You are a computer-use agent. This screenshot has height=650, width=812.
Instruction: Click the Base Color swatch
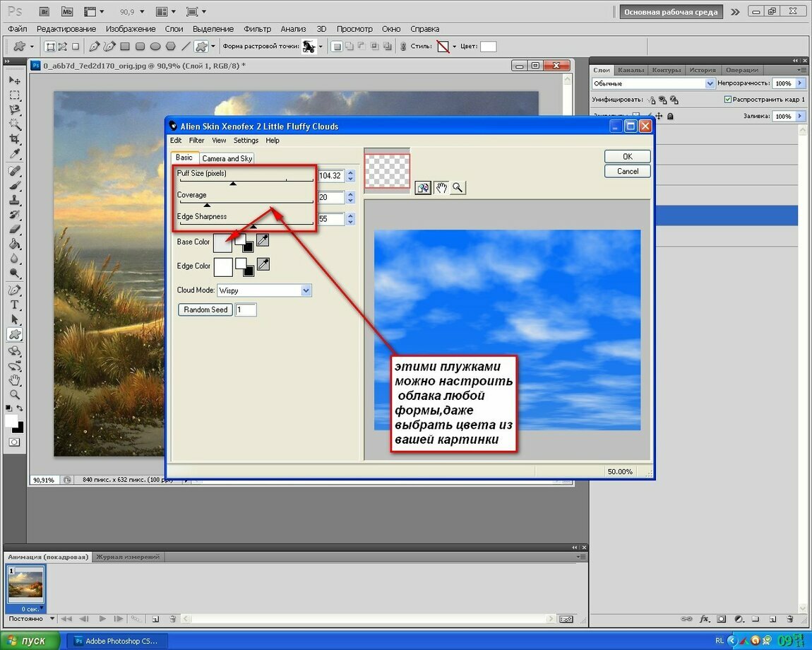click(x=222, y=242)
